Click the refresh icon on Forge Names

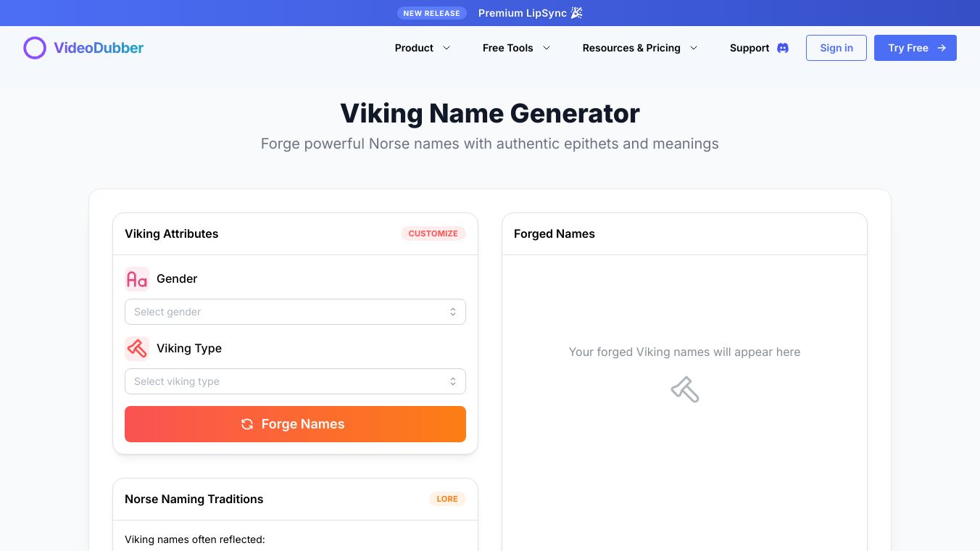[x=247, y=424]
